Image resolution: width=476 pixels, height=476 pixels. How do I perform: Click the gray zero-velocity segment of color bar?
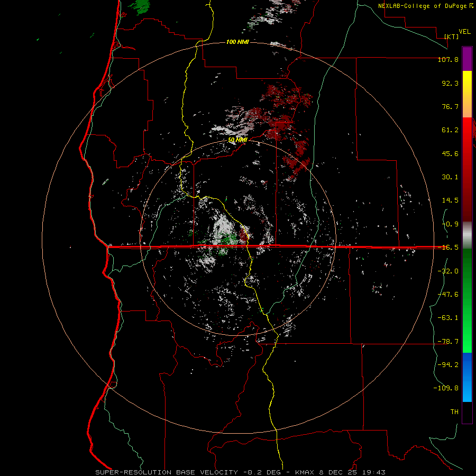467,235
